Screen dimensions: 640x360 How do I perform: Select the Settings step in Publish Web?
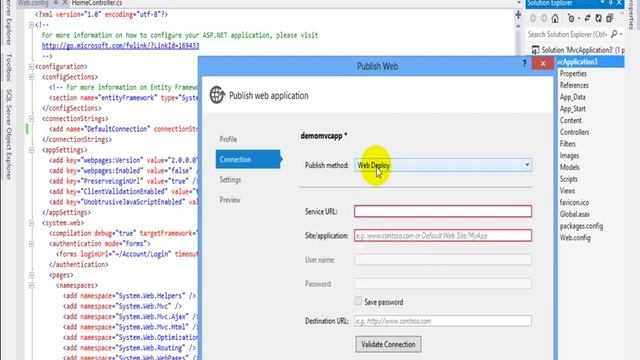230,180
